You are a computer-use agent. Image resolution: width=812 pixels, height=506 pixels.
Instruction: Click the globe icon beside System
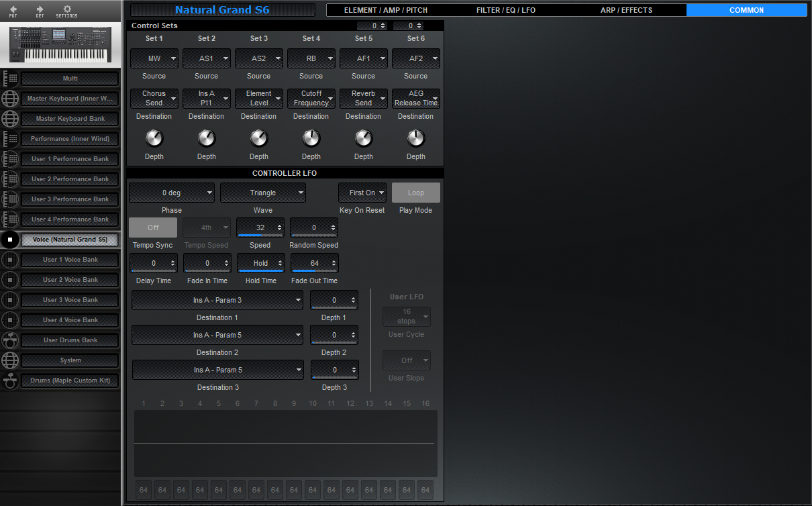11,360
